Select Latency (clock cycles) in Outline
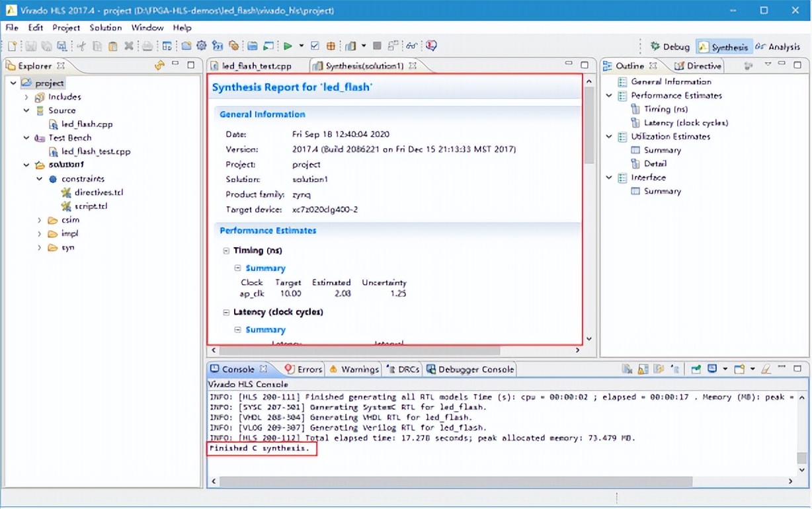812x509 pixels. (x=679, y=123)
